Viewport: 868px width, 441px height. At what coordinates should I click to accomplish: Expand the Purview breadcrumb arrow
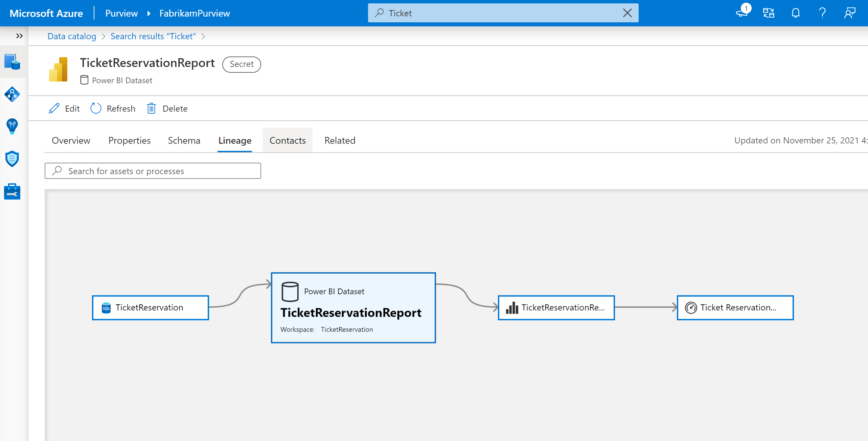pos(149,13)
